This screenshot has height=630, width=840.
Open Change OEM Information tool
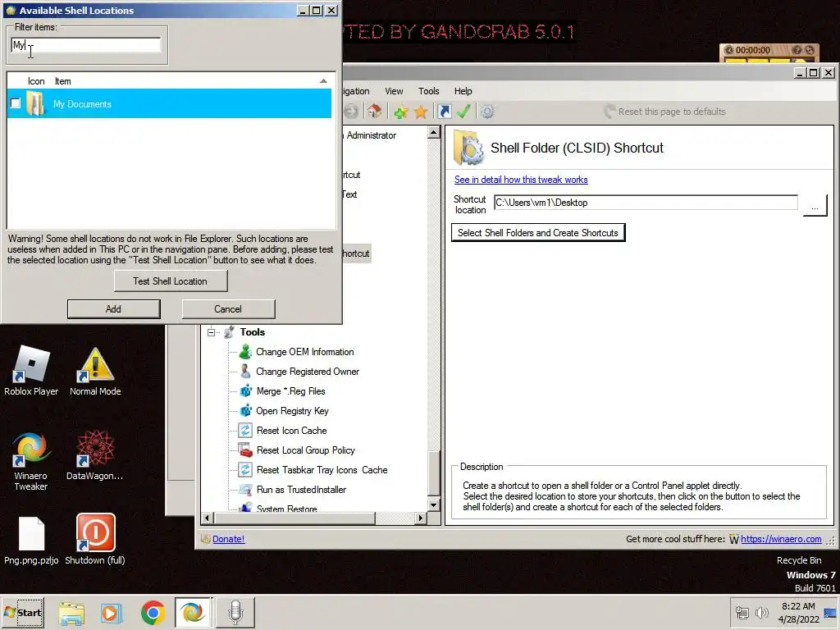tap(305, 352)
